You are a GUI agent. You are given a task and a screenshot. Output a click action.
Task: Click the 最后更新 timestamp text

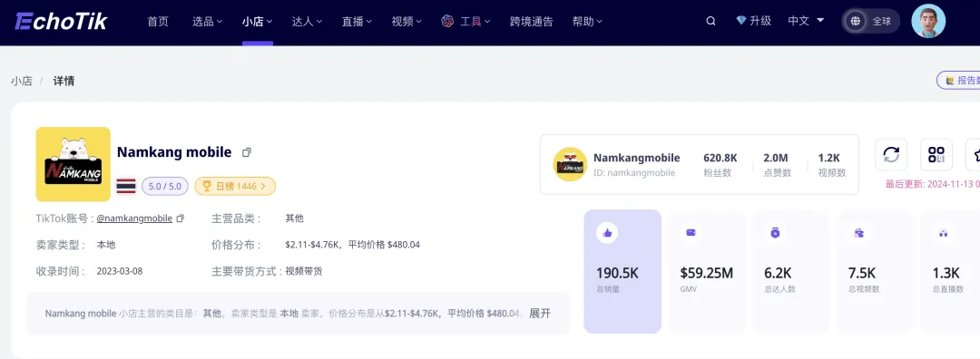coord(933,184)
